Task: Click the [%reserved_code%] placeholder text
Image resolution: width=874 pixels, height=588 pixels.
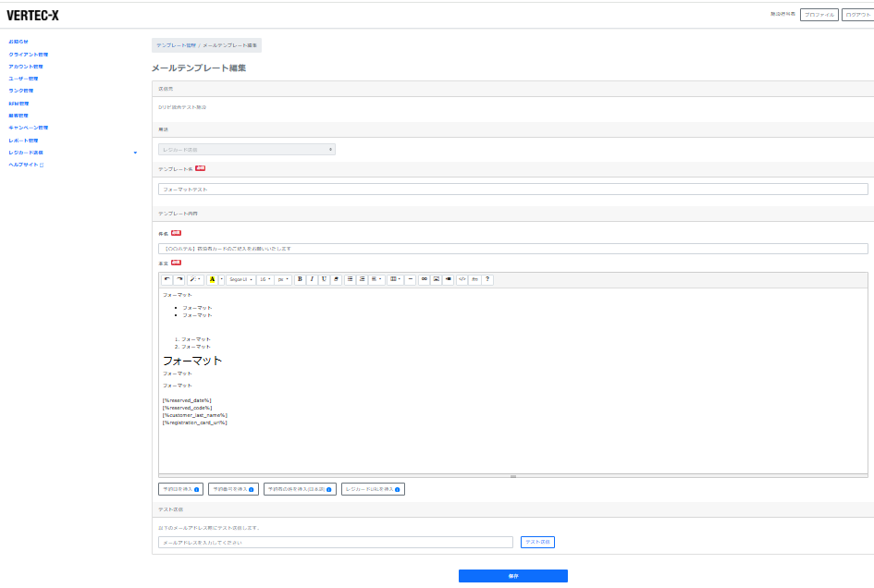Action: [187, 408]
